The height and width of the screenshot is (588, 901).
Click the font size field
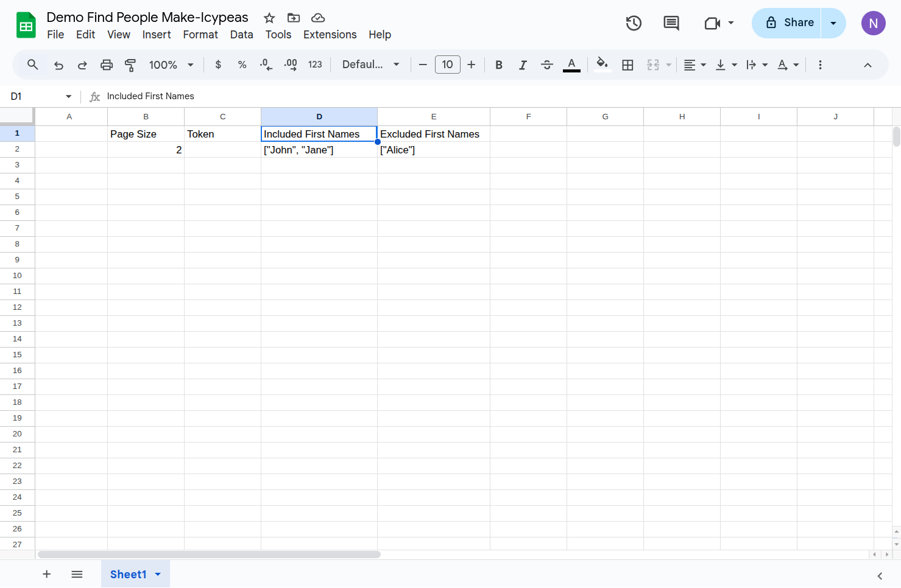tap(448, 65)
